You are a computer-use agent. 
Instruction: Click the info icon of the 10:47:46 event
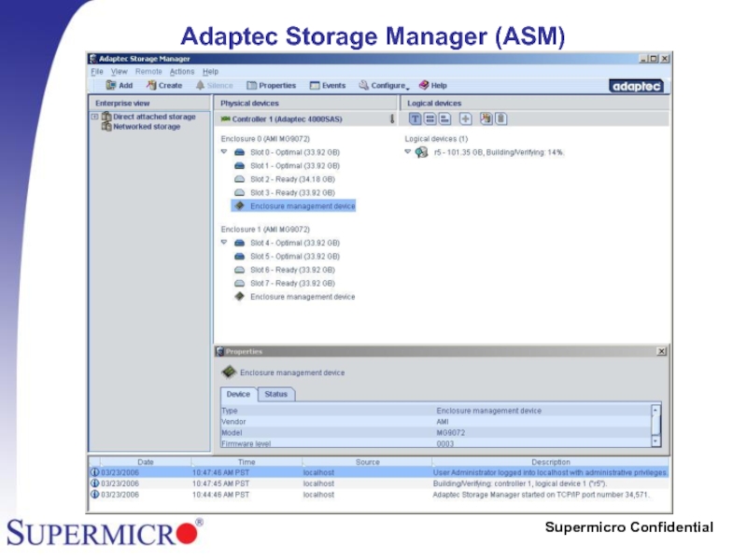[x=95, y=472]
